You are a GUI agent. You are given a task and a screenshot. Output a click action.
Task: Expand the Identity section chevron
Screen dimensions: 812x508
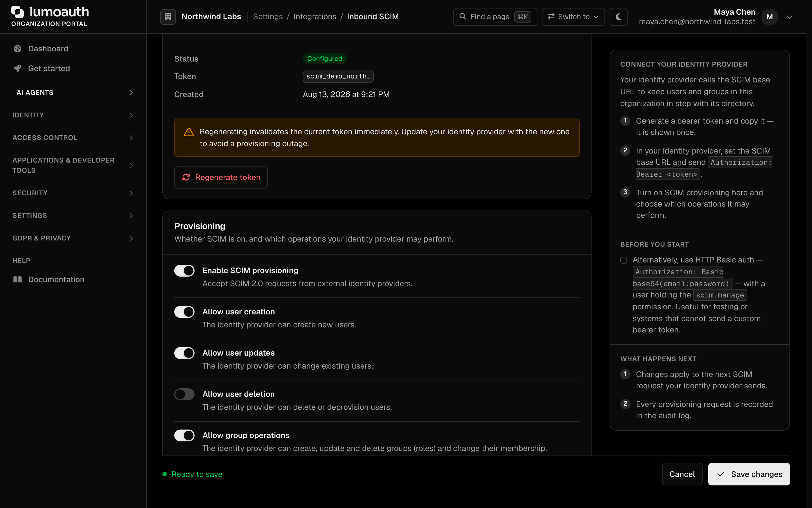131,115
